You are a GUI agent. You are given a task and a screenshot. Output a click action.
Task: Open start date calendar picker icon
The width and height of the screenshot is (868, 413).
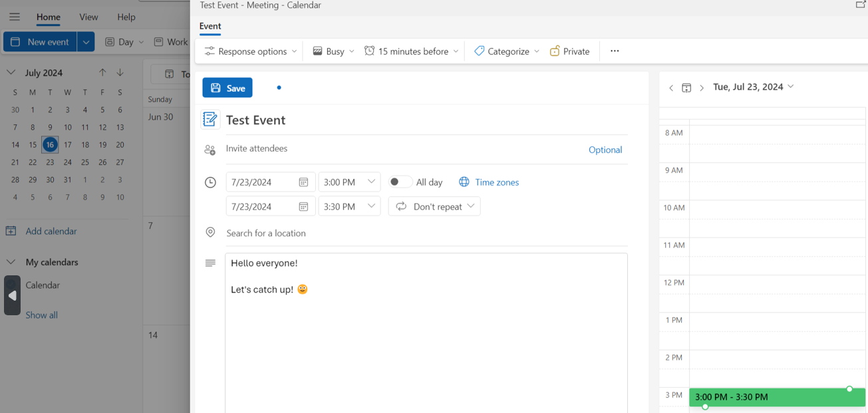(x=303, y=182)
